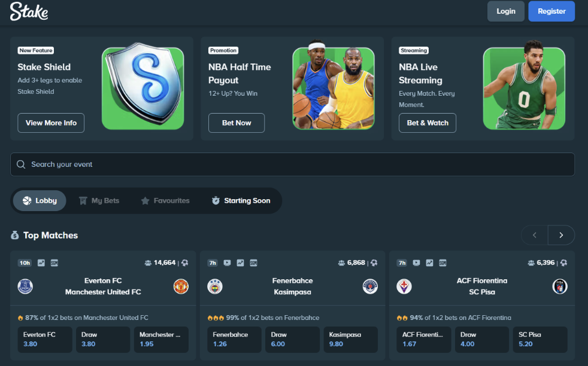The height and width of the screenshot is (366, 588).
Task: Show next Top Matches with right arrow
Action: pos(561,235)
